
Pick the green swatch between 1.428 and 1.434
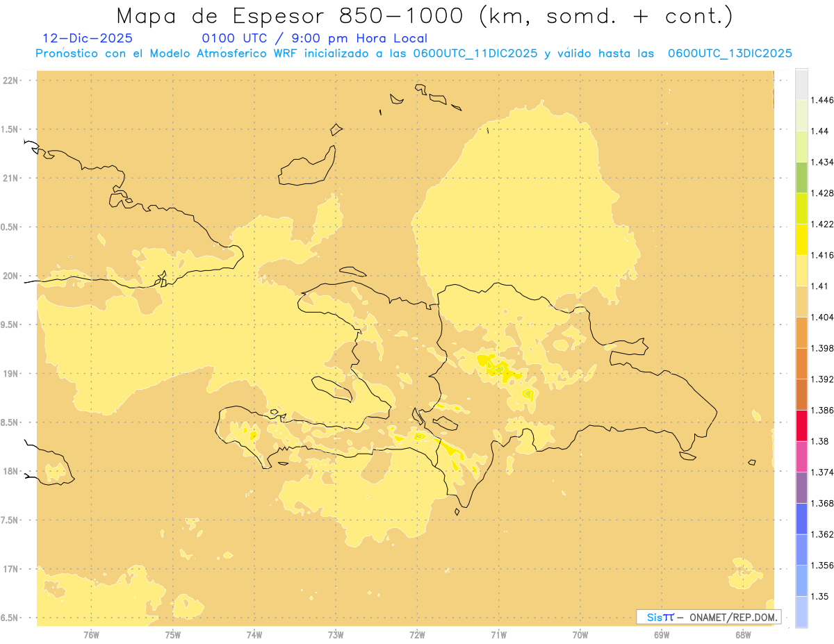point(801,178)
